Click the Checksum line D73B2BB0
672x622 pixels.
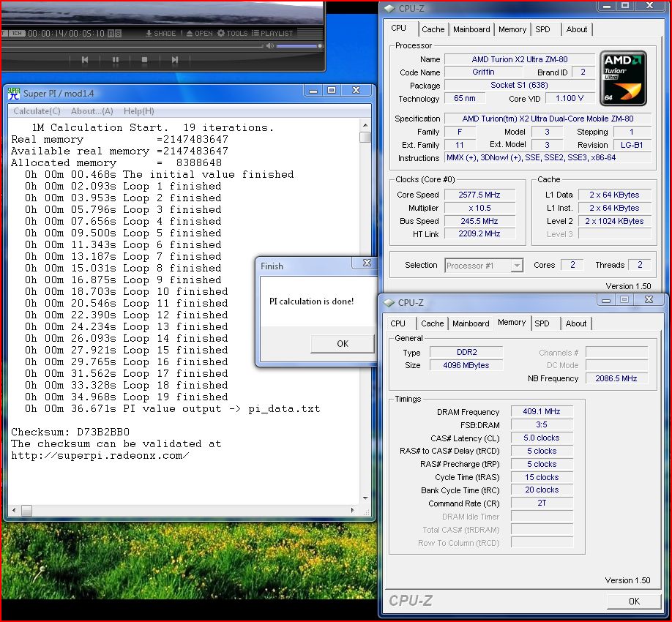pyautogui.click(x=70, y=432)
